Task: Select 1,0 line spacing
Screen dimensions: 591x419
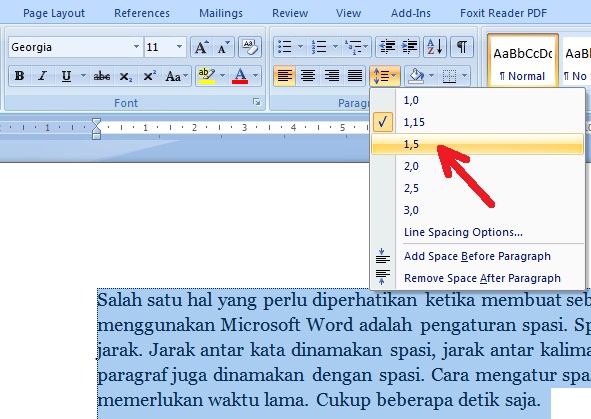Action: pyautogui.click(x=478, y=100)
